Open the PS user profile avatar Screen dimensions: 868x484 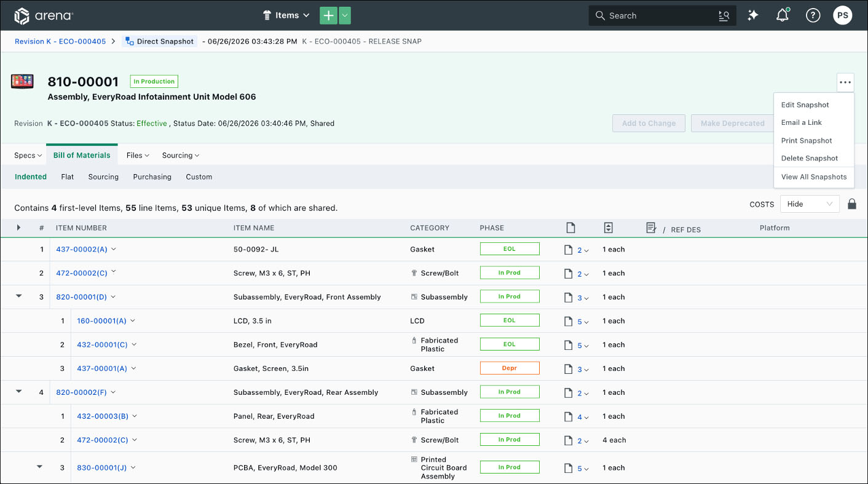tap(843, 15)
